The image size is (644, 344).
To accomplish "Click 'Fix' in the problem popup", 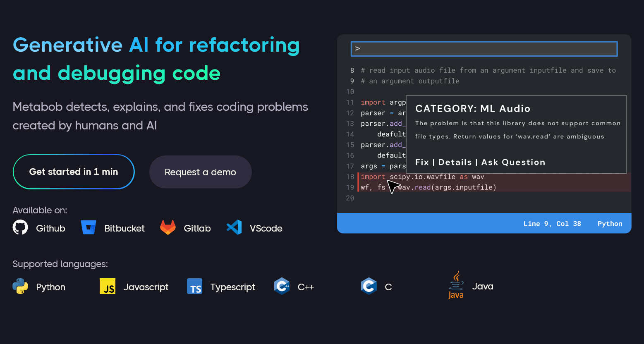I will [x=422, y=162].
